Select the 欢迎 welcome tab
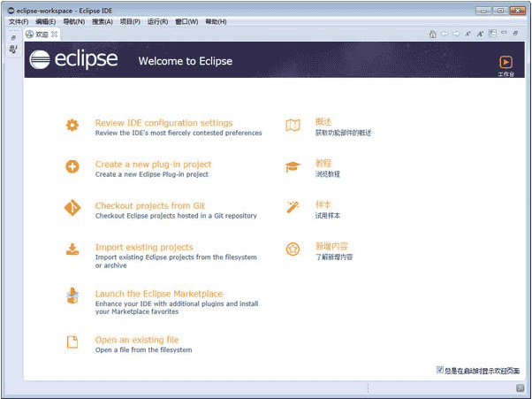This screenshot has width=532, height=399. click(x=41, y=35)
